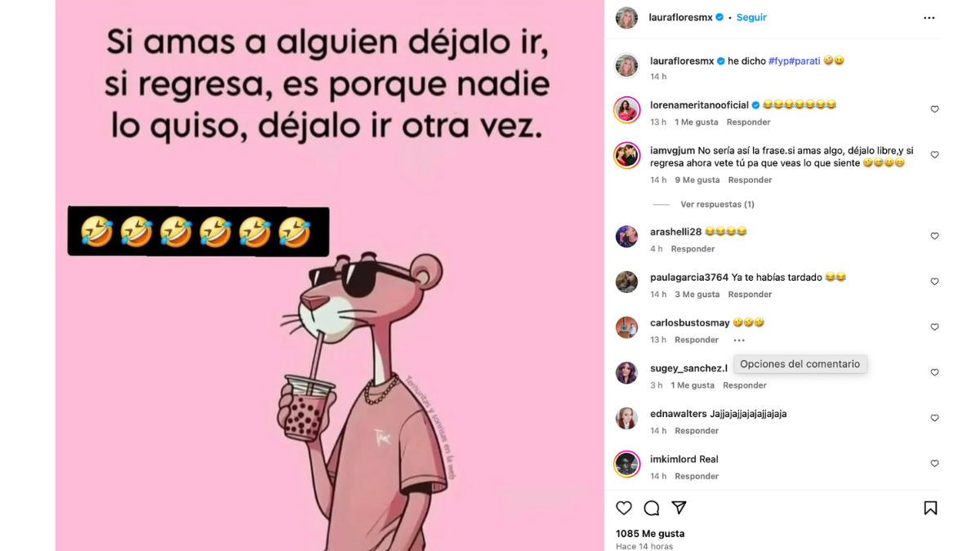This screenshot has height=551, width=980.
Task: Click the Pink Panther meme image
Action: 329,275
